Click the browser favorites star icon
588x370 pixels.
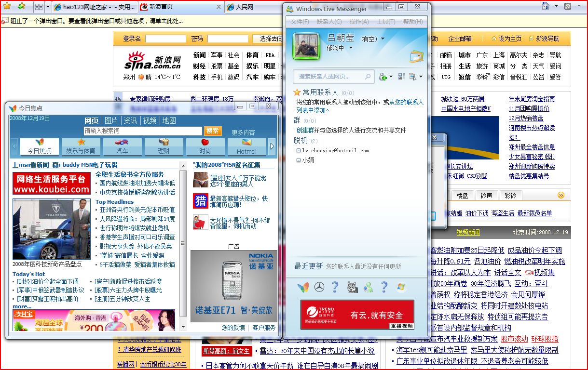coord(7,6)
